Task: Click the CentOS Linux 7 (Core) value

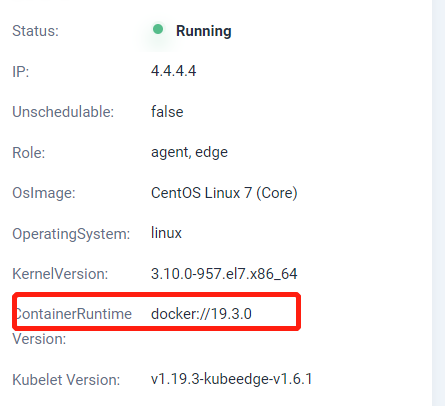Action: click(224, 193)
